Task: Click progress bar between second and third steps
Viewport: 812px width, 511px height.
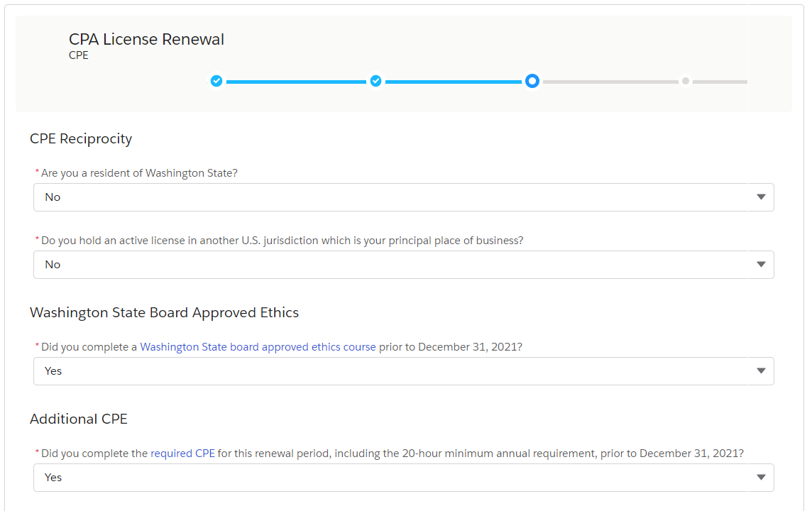Action: (454, 82)
